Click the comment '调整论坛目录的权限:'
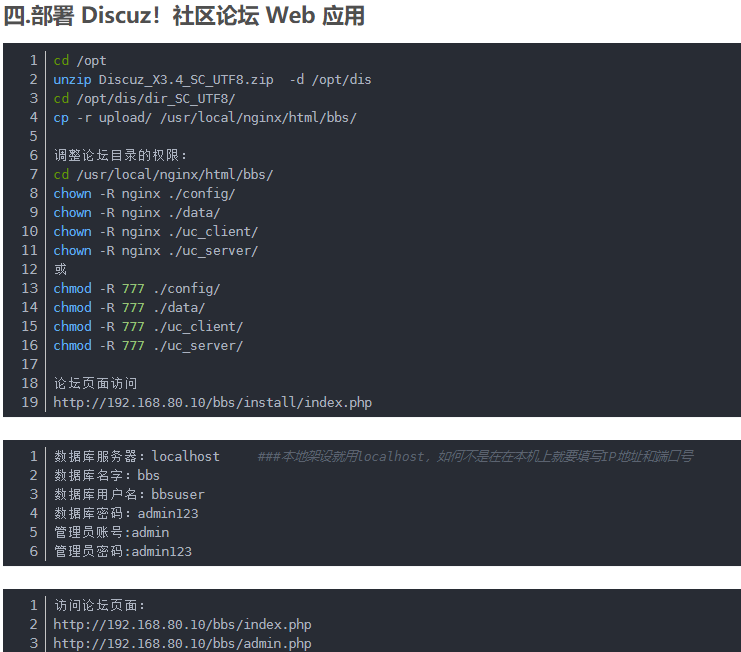The image size is (741, 652). click(x=121, y=155)
